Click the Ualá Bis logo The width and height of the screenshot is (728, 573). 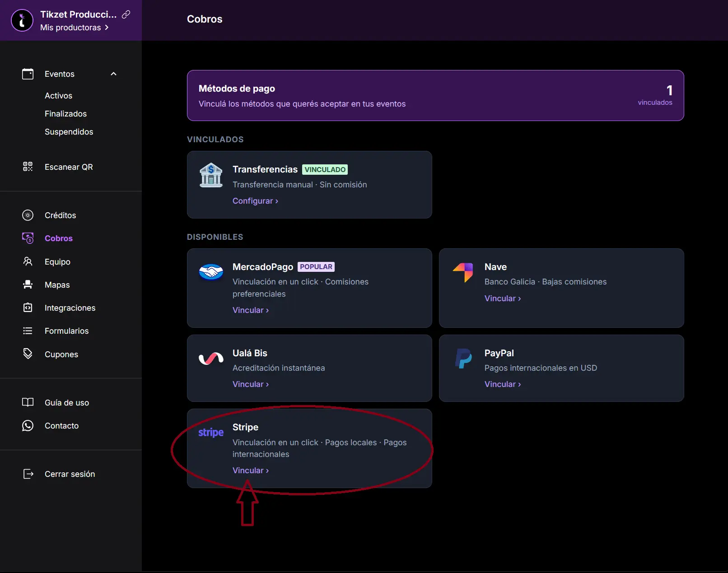pyautogui.click(x=211, y=359)
